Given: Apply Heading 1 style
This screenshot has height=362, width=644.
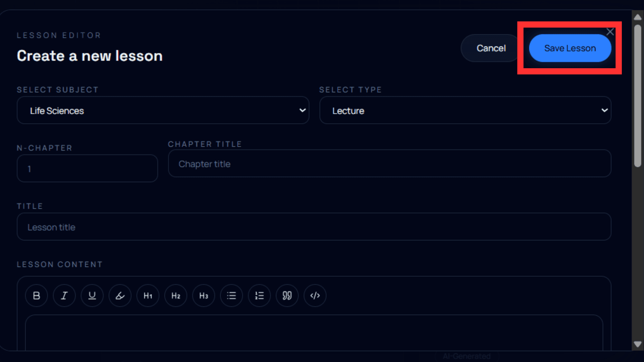Looking at the screenshot, I should click(x=148, y=295).
